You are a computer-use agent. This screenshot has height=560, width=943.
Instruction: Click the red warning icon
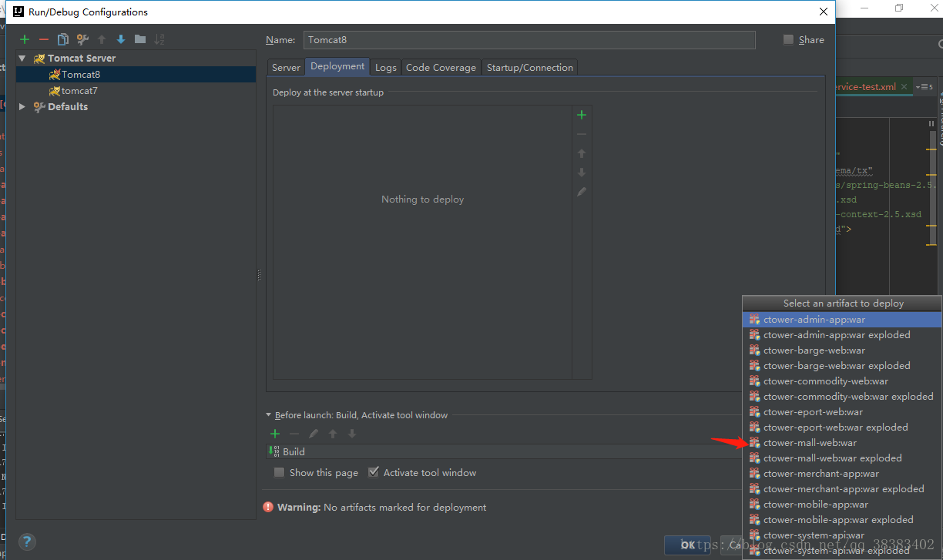268,507
